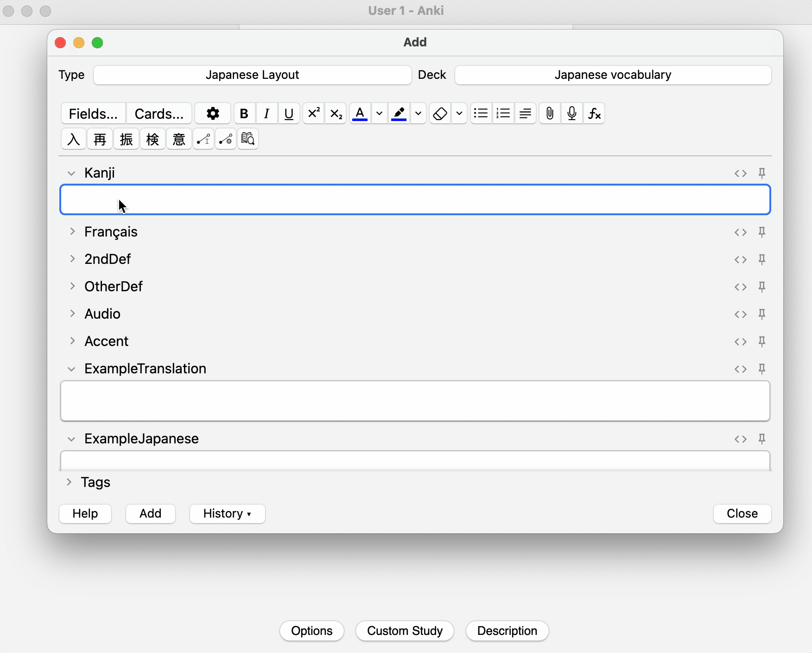This screenshot has height=653, width=812.
Task: Expand the Français field
Action: click(72, 231)
